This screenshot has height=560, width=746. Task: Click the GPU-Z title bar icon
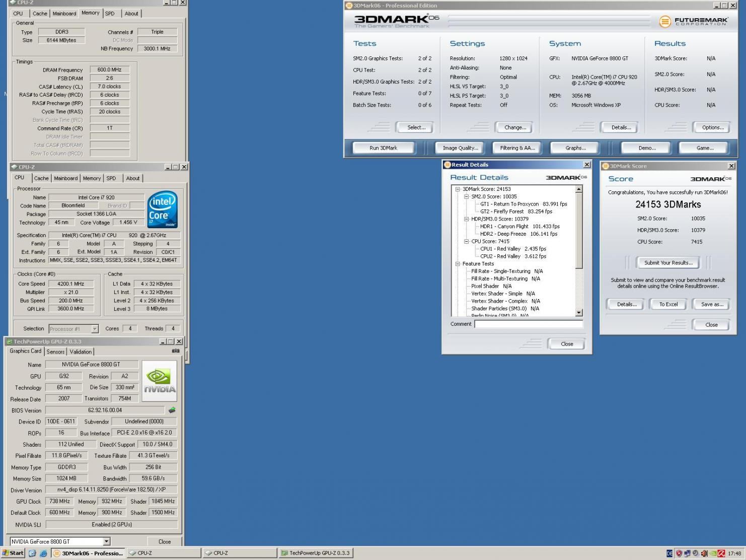click(9, 341)
